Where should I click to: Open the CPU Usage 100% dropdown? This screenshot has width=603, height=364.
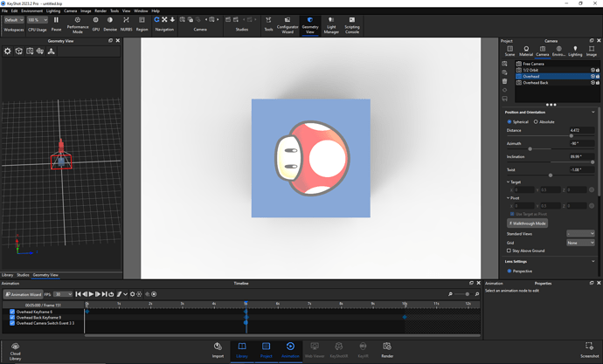pos(38,20)
